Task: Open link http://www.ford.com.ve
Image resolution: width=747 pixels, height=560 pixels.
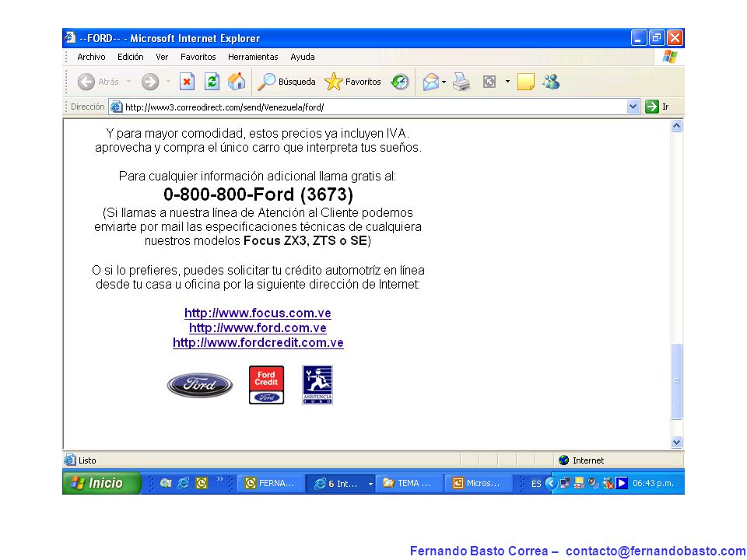Action: coord(258,327)
